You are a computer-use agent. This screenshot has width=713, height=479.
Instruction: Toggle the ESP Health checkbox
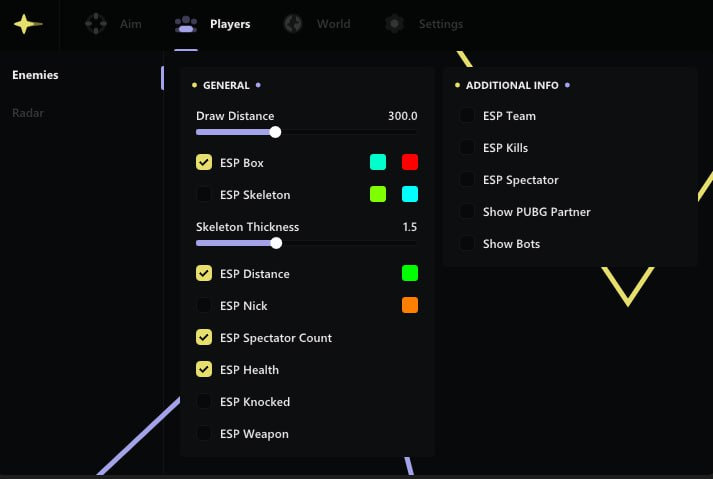(x=204, y=370)
